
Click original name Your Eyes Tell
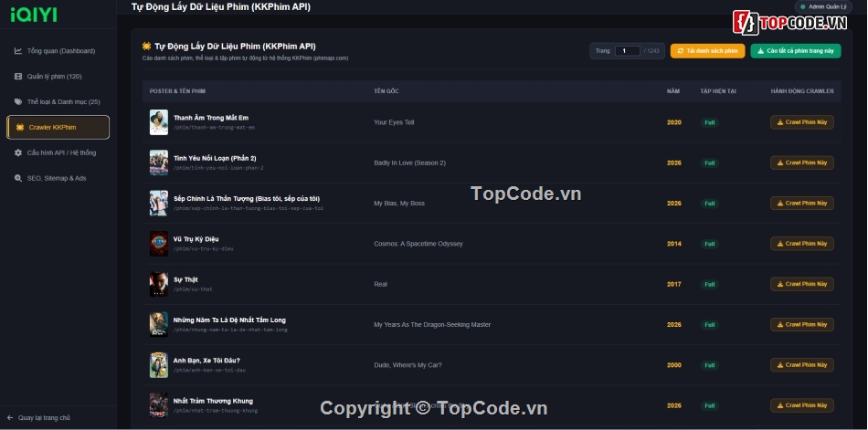(394, 122)
